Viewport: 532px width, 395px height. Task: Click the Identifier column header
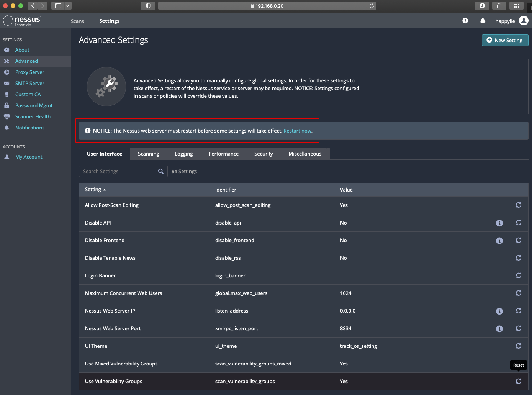pos(226,190)
